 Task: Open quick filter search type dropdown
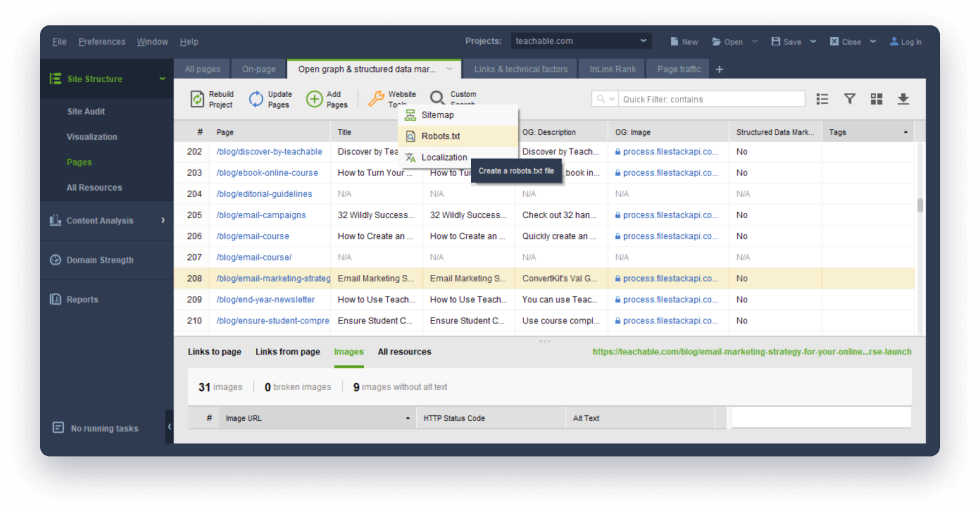point(606,99)
